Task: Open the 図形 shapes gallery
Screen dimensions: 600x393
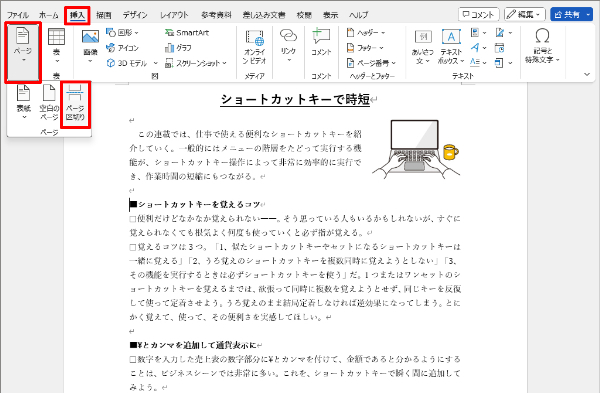Action: [x=122, y=33]
